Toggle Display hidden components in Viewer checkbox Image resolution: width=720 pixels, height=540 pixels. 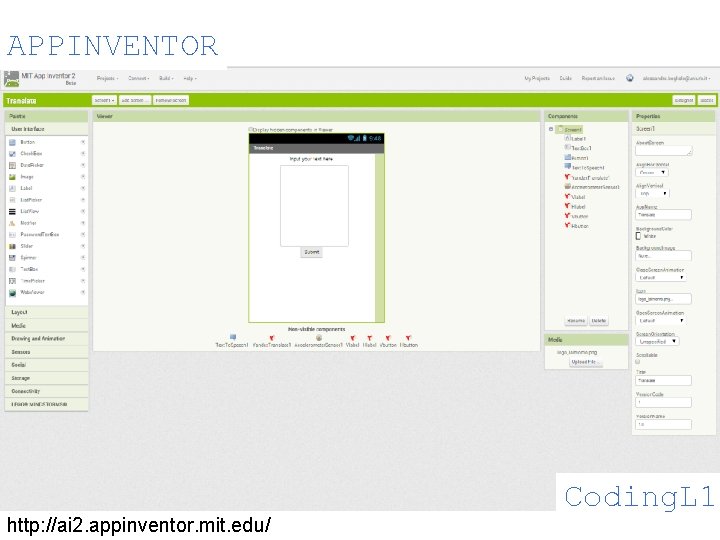tap(251, 129)
